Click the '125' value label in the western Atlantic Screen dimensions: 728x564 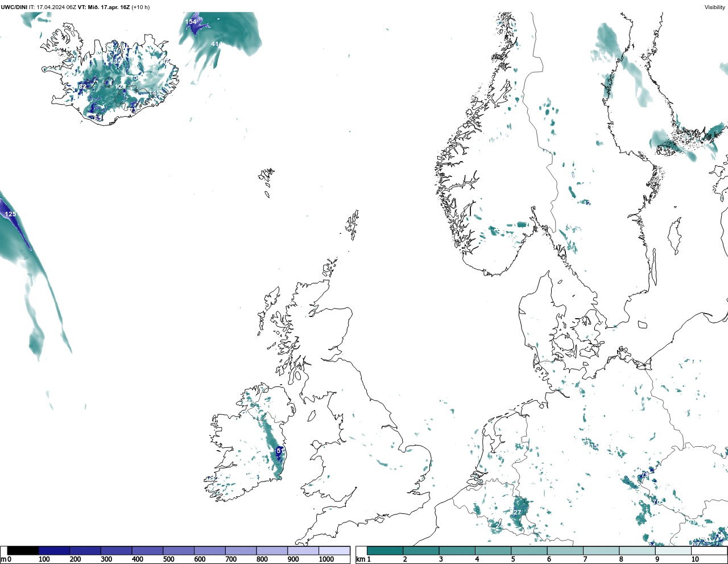point(10,215)
